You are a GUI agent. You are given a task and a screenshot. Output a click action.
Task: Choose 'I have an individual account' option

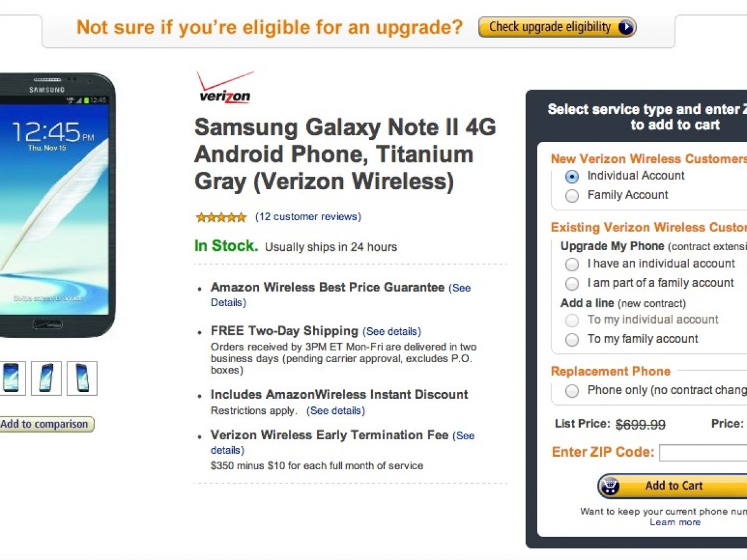pos(571,264)
